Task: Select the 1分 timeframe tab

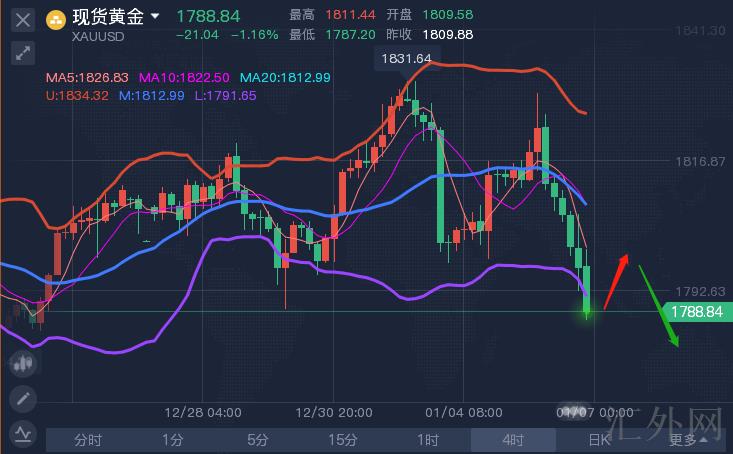Action: 173,439
